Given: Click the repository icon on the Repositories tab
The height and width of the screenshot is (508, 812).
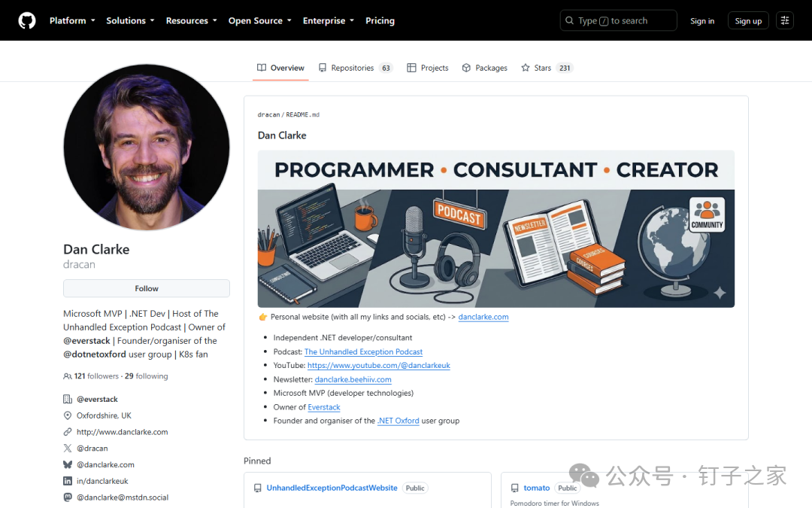Looking at the screenshot, I should pos(323,68).
